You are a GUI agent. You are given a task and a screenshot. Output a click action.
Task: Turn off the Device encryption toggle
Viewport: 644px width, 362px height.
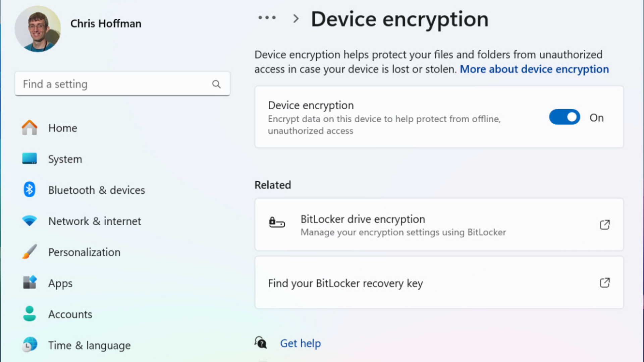564,117
